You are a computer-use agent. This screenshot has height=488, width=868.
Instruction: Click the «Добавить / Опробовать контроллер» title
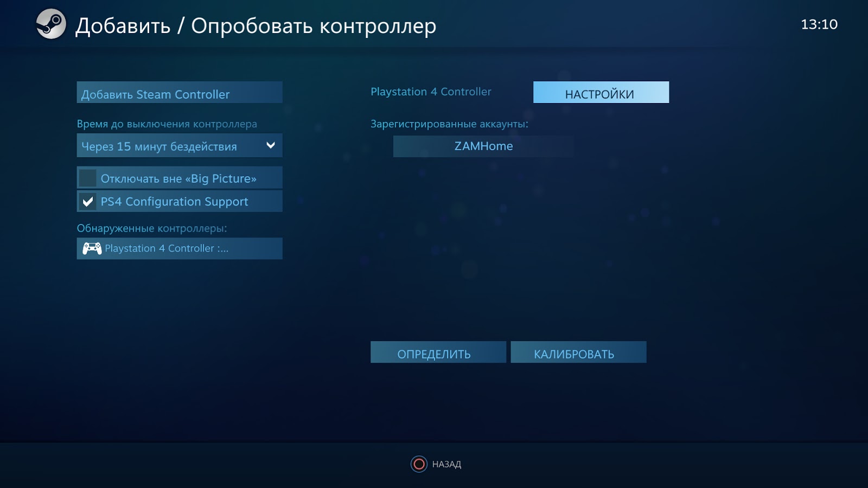(x=256, y=25)
